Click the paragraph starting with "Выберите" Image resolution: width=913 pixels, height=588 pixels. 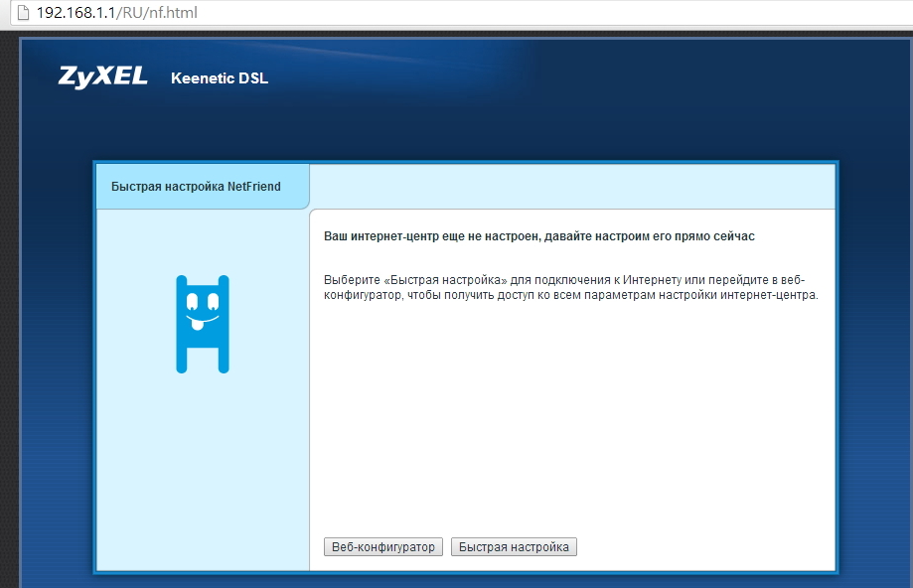point(570,288)
